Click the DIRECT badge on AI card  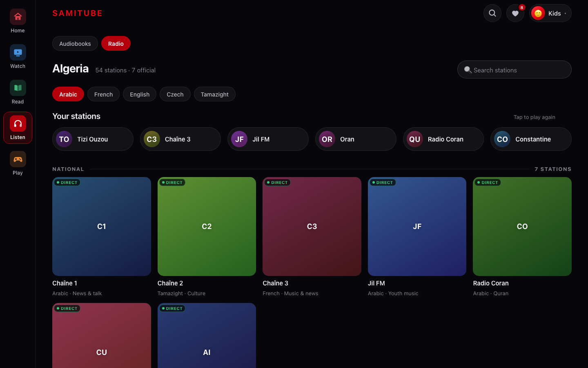click(x=172, y=308)
